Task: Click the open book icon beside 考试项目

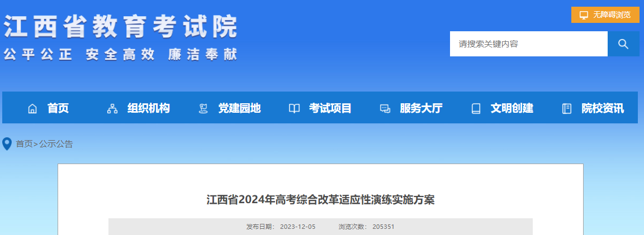Action: (294, 109)
